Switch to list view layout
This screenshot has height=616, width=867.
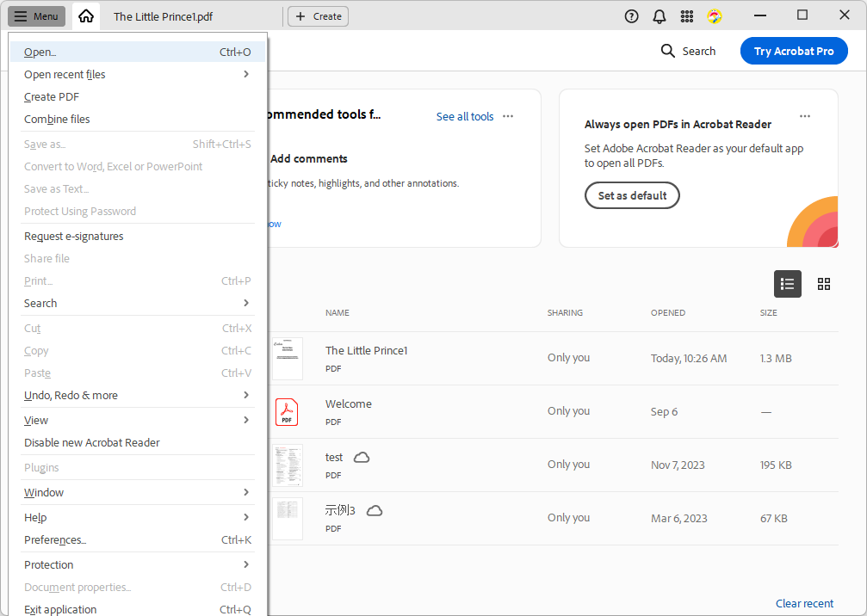pos(787,284)
